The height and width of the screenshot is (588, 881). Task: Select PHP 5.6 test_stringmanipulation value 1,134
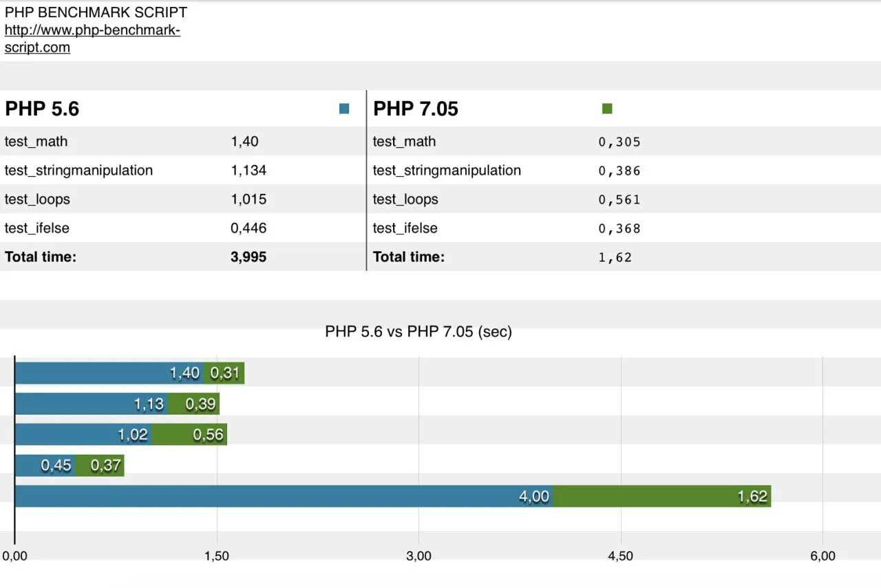pyautogui.click(x=248, y=171)
